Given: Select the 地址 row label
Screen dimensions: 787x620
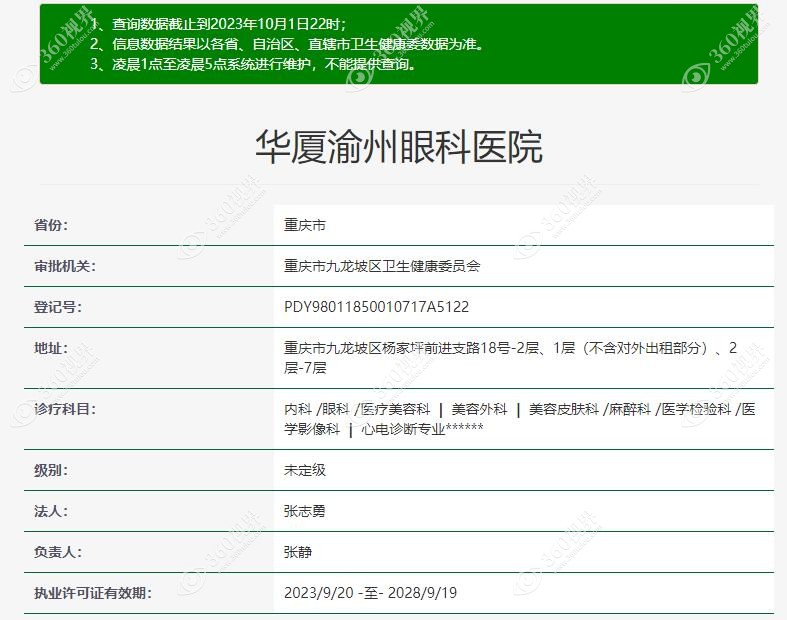Looking at the screenshot, I should pos(51,348).
